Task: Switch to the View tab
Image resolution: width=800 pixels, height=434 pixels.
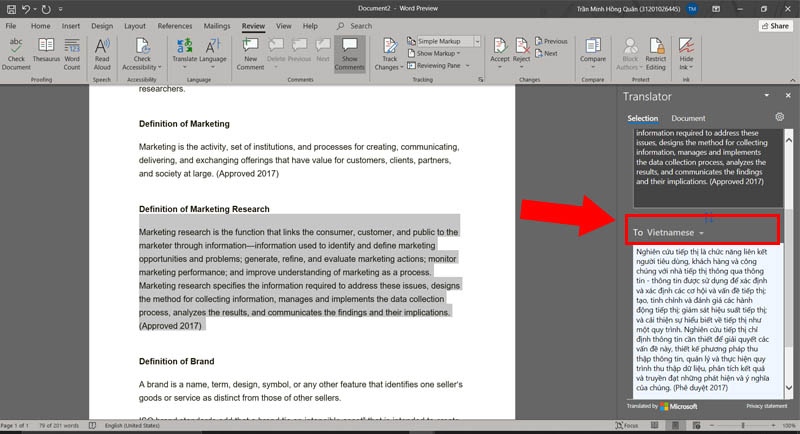Action: pos(283,26)
